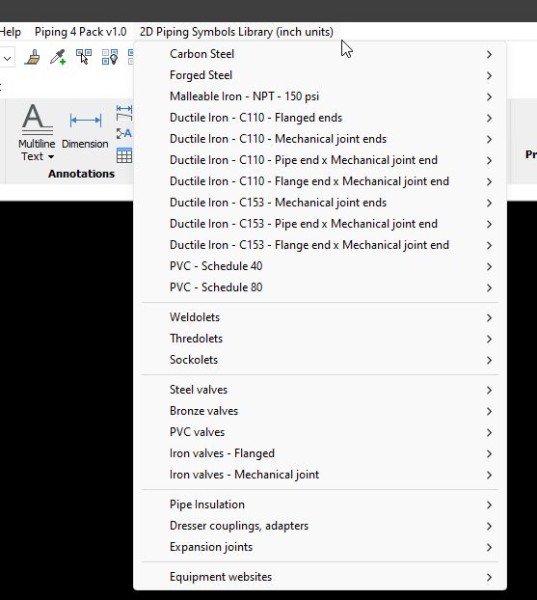This screenshot has height=600, width=537.
Task: Open the 2D Piping Symbols Library menu
Action: 237,32
